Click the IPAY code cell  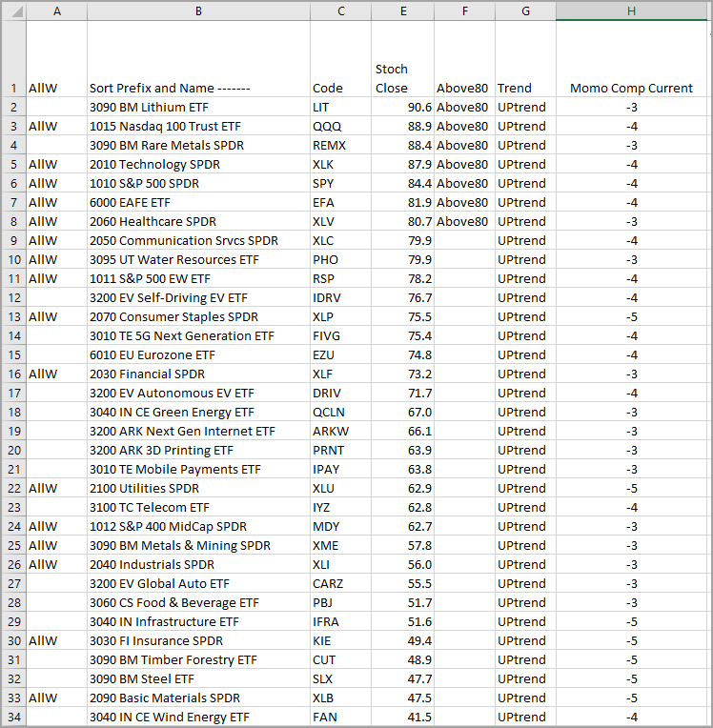point(341,469)
